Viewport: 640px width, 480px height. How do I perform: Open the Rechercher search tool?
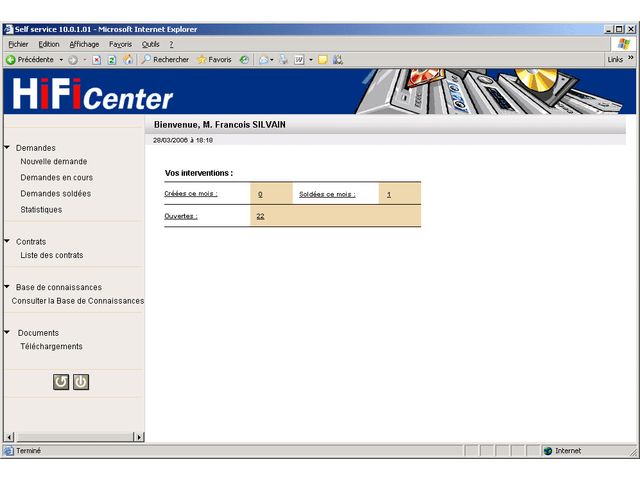[165, 60]
